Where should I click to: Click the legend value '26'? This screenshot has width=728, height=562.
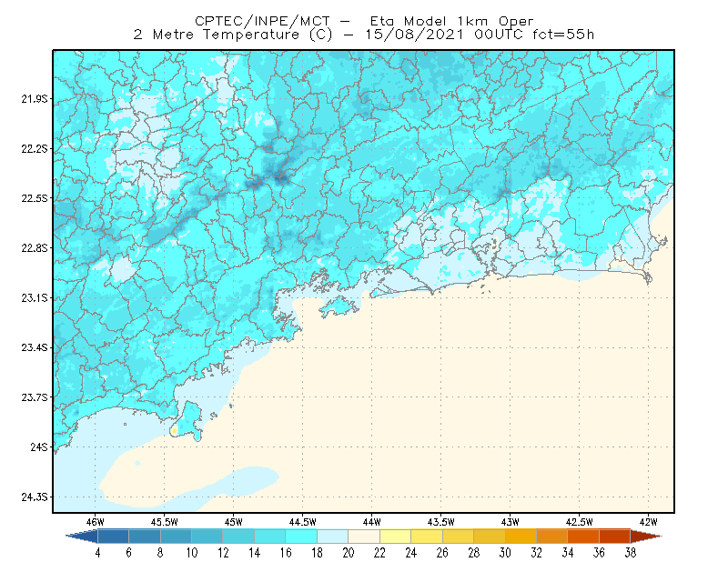click(x=442, y=553)
